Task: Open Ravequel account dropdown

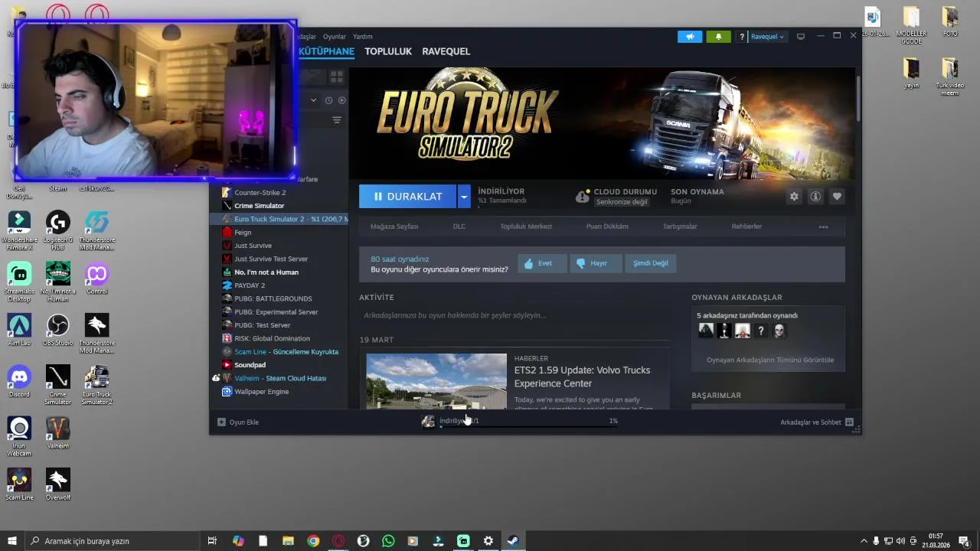Action: point(767,37)
